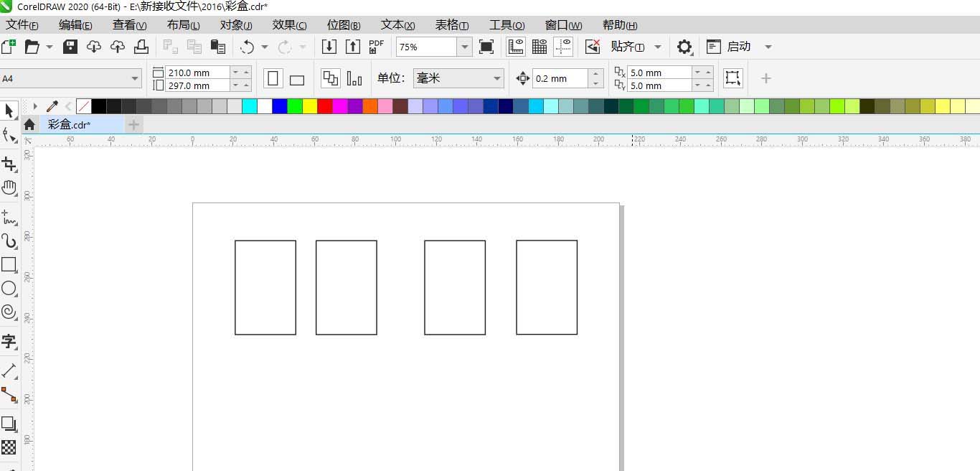The height and width of the screenshot is (471, 980).
Task: Open the 效果 menu
Action: pos(289,25)
